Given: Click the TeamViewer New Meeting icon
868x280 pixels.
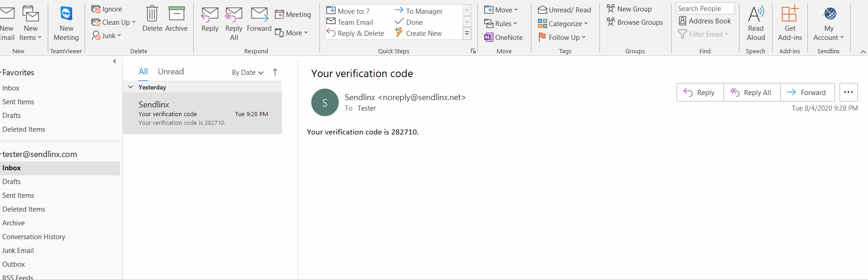Looking at the screenshot, I should 66,14.
